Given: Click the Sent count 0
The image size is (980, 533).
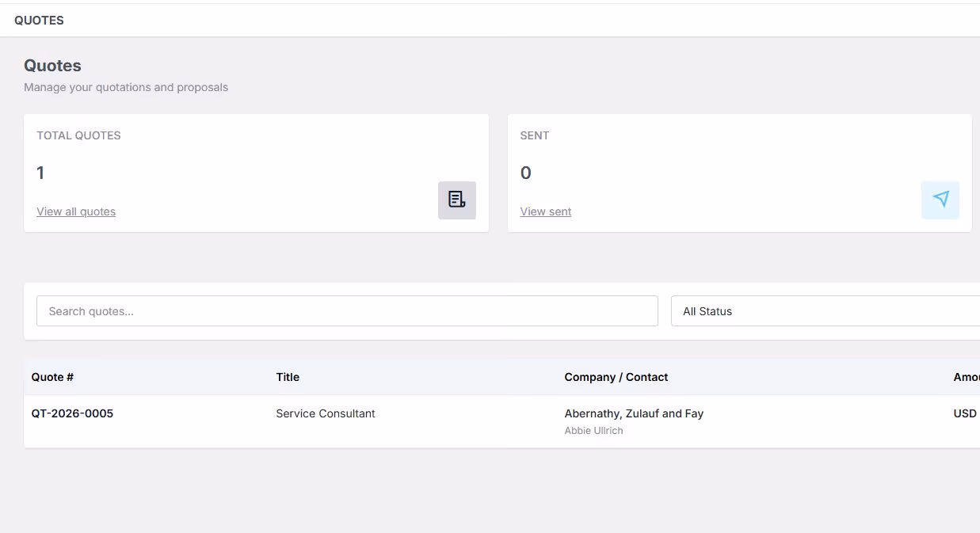Looking at the screenshot, I should click(526, 173).
